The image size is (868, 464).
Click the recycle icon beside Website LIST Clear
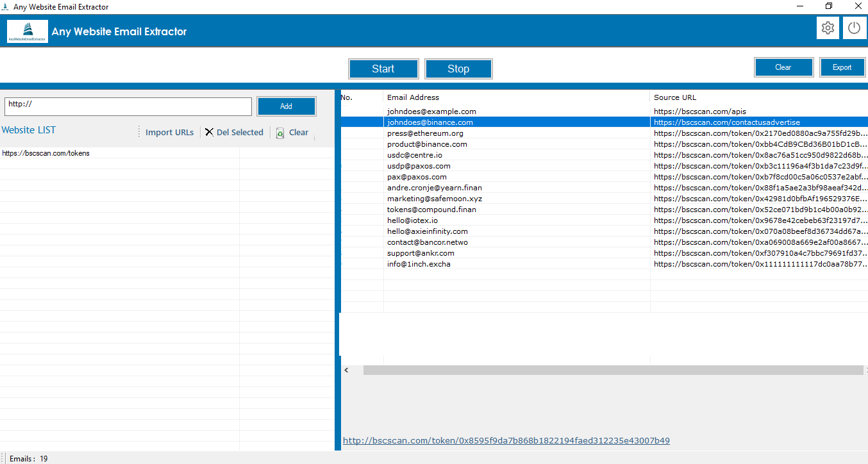(280, 133)
